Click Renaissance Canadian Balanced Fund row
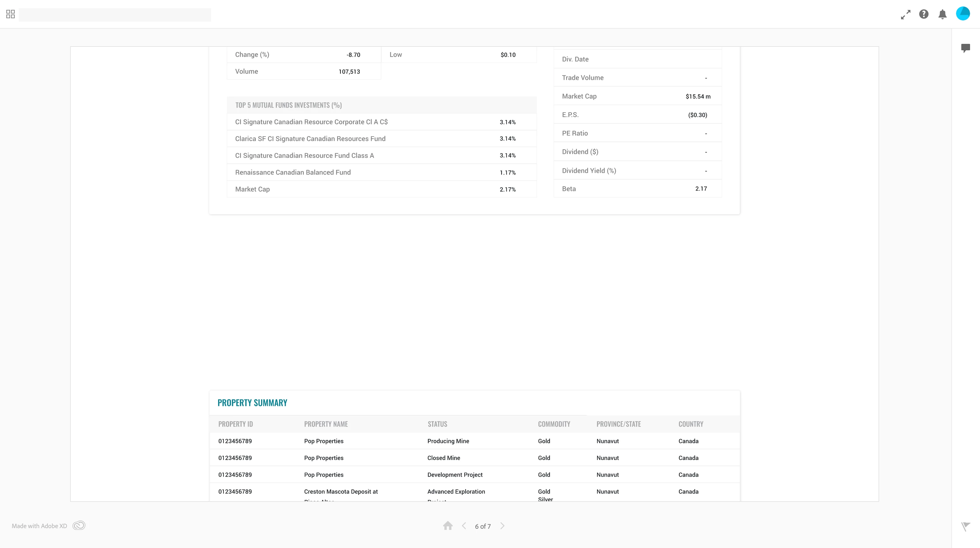Viewport: 980px width, 548px height. pyautogui.click(x=293, y=173)
